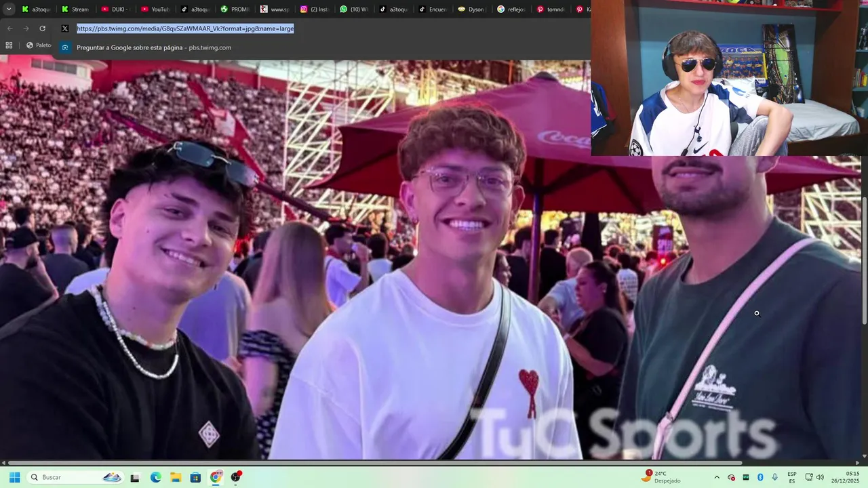Image resolution: width=868 pixels, height=488 pixels.
Task: Switch to the tomnde Pinterest tab
Action: coord(551,9)
